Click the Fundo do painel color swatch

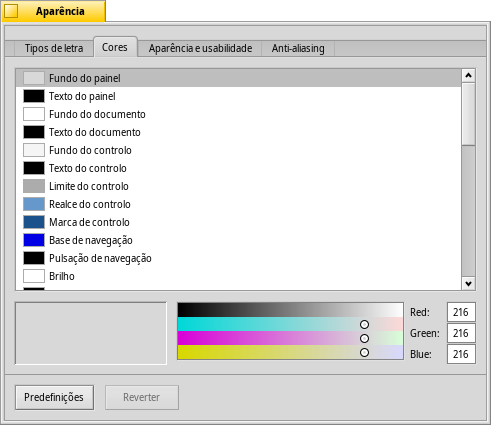[x=34, y=78]
